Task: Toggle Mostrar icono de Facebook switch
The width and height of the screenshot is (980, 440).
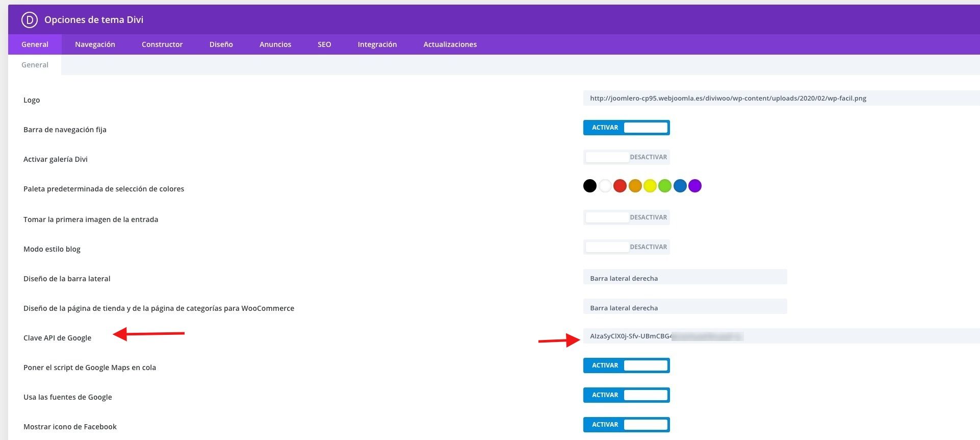Action: [627, 425]
